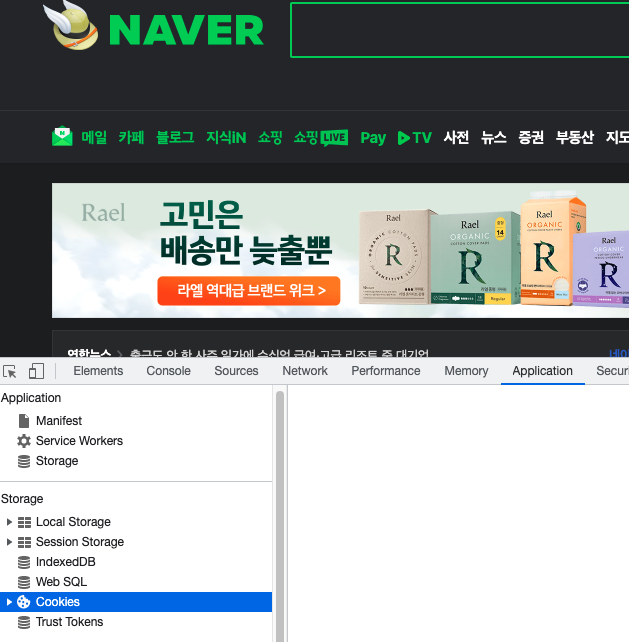The height and width of the screenshot is (642, 629).
Task: Click the NAVER text logo
Action: (186, 30)
